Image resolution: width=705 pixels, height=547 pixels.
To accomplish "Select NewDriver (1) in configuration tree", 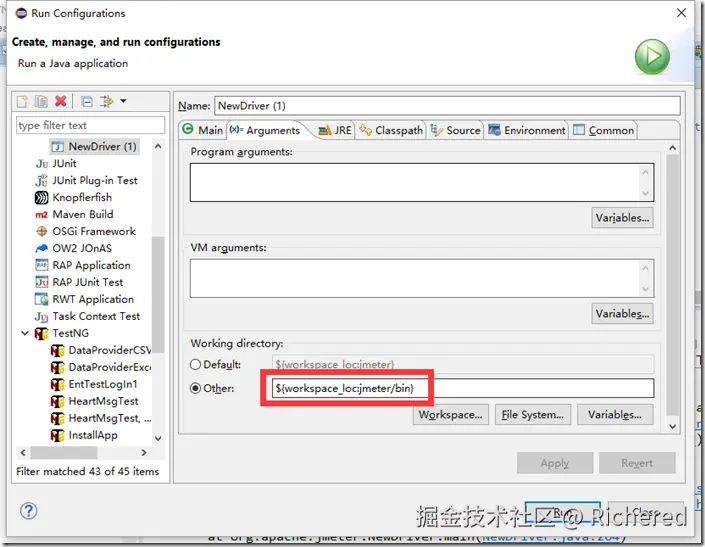I will click(94, 147).
